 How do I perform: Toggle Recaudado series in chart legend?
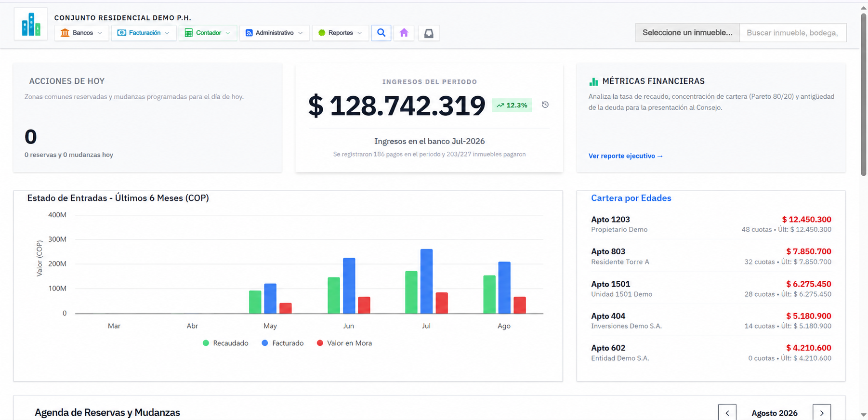pyautogui.click(x=225, y=343)
